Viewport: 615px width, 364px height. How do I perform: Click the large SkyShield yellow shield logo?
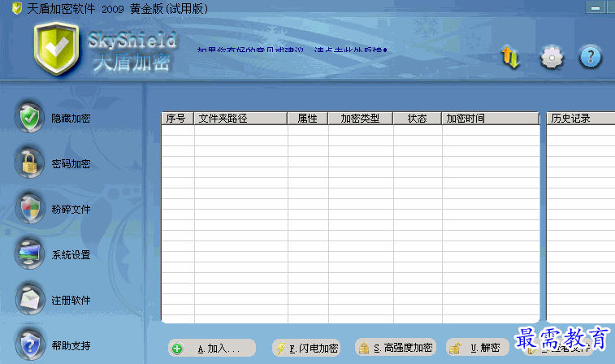pos(57,49)
